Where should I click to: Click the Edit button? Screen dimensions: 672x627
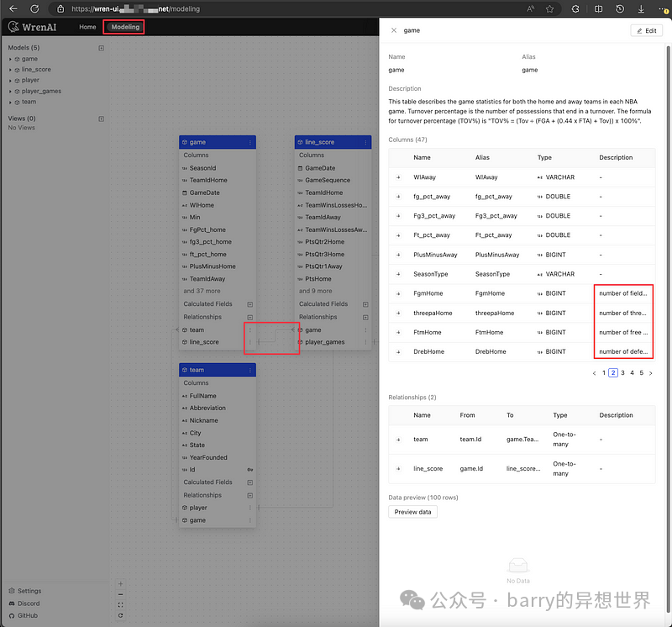646,30
